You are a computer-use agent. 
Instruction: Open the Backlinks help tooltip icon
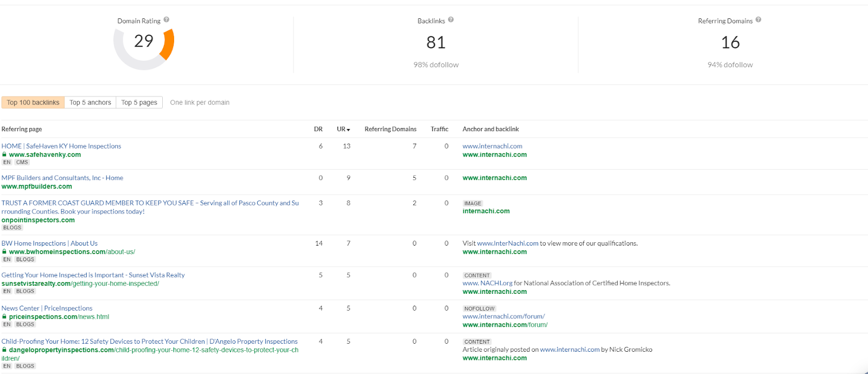(451, 20)
